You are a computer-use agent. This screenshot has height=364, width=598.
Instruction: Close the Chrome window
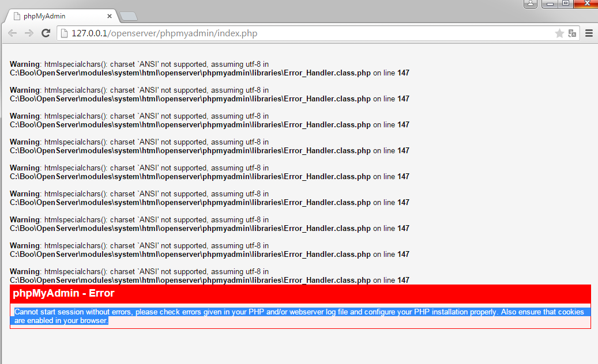click(x=585, y=4)
